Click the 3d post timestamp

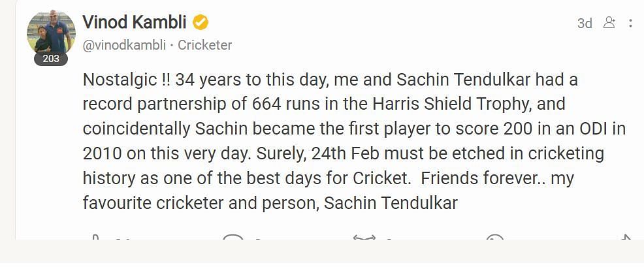coord(585,24)
